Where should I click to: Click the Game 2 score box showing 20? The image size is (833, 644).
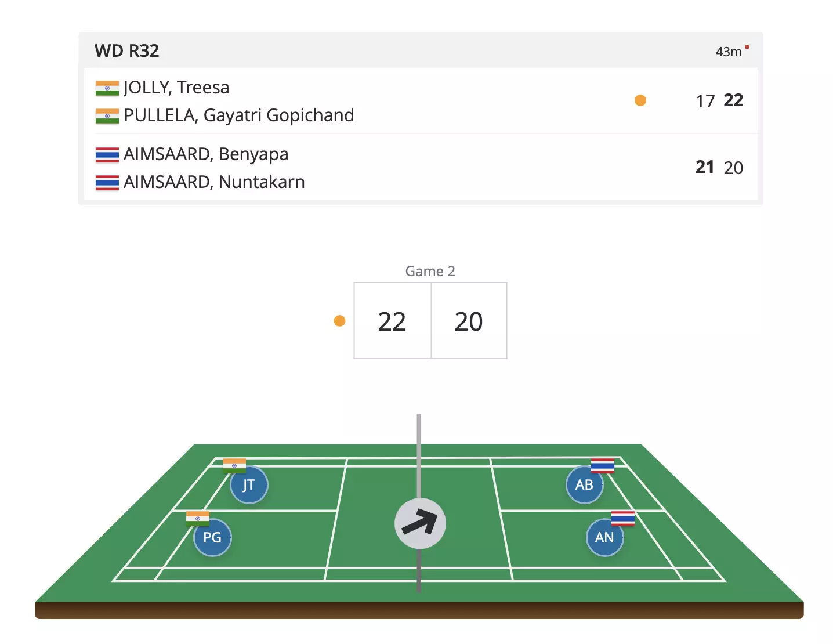click(x=469, y=321)
